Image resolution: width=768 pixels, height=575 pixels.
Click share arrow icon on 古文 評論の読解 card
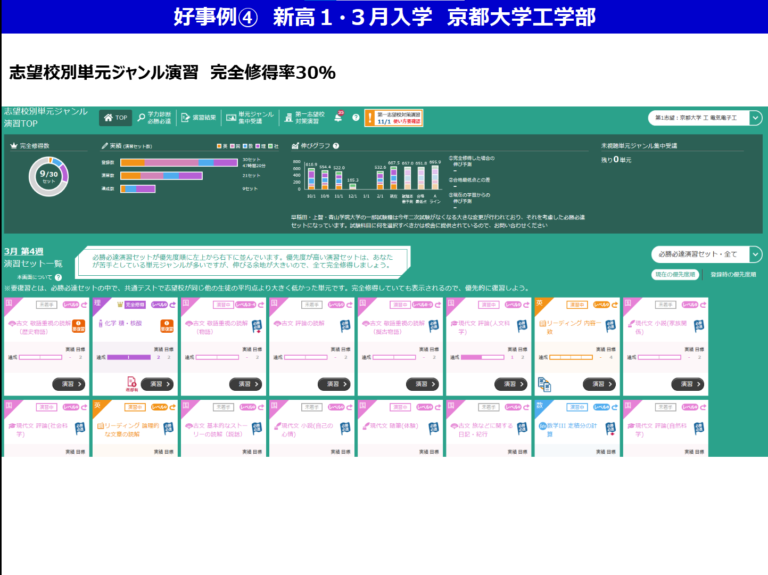point(349,305)
